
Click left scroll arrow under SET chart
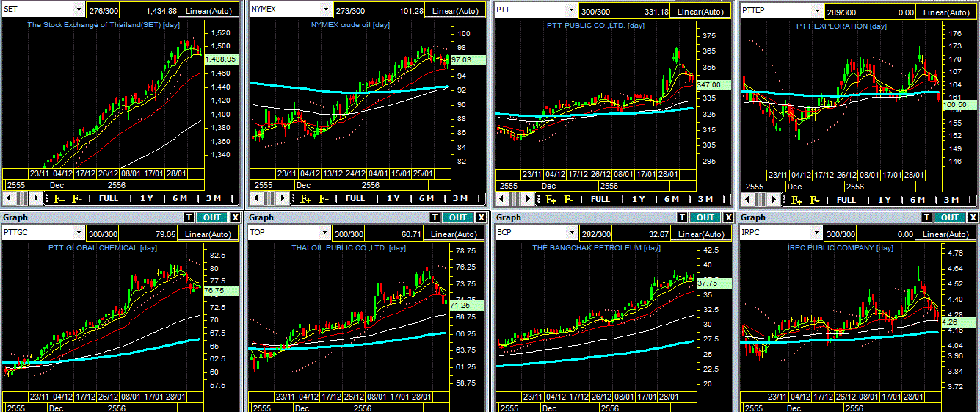pos(9,198)
